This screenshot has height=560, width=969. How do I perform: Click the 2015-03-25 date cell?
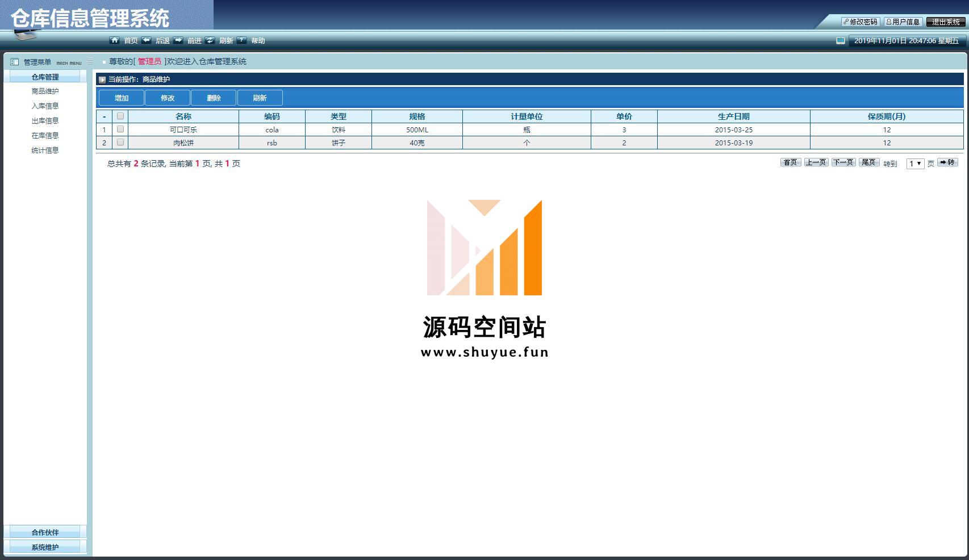coord(734,130)
